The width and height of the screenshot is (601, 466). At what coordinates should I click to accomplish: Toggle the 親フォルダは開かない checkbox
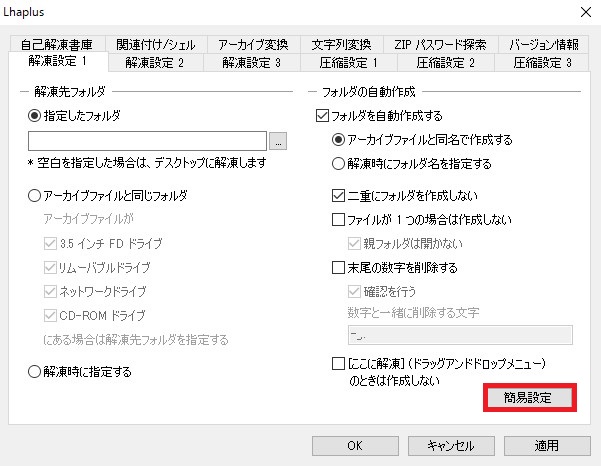pos(354,243)
